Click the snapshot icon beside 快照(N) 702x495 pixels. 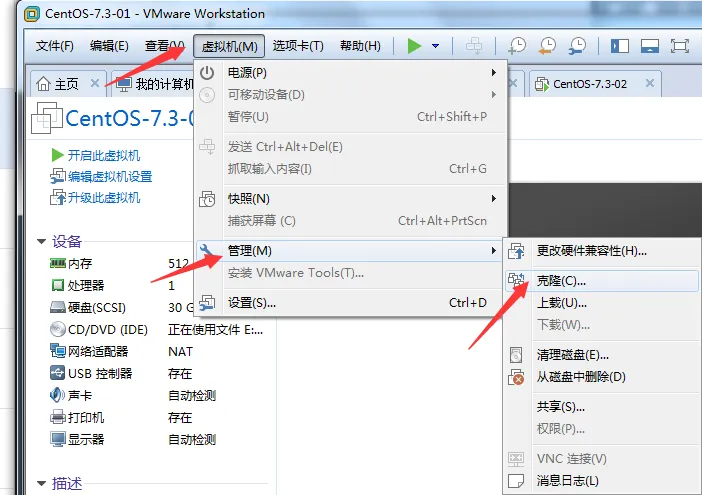pyautogui.click(x=207, y=199)
